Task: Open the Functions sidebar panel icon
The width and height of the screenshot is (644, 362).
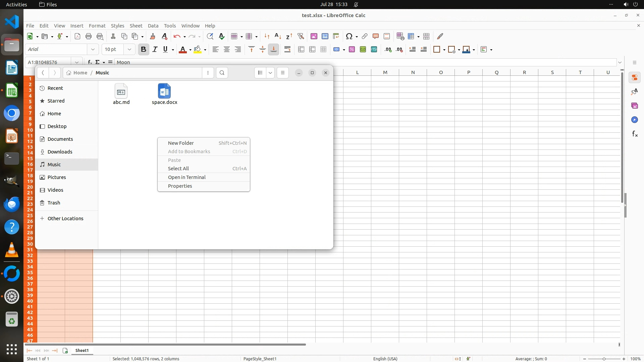Action: [x=634, y=134]
